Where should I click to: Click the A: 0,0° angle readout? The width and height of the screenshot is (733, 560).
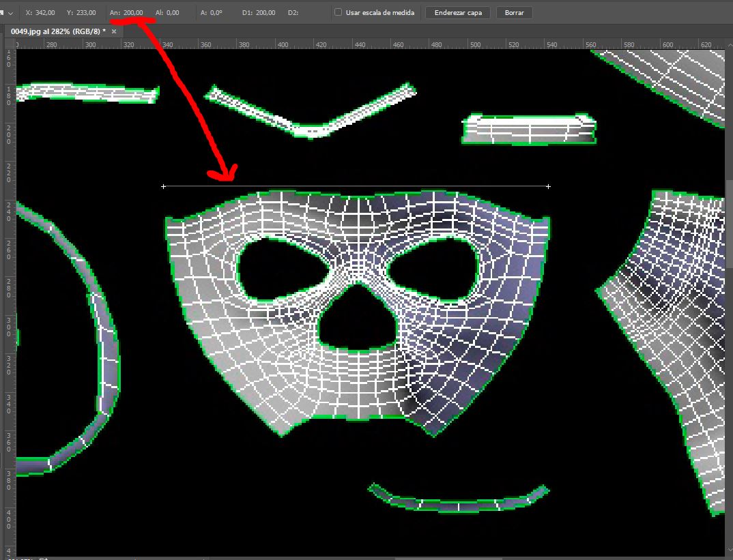pos(212,12)
